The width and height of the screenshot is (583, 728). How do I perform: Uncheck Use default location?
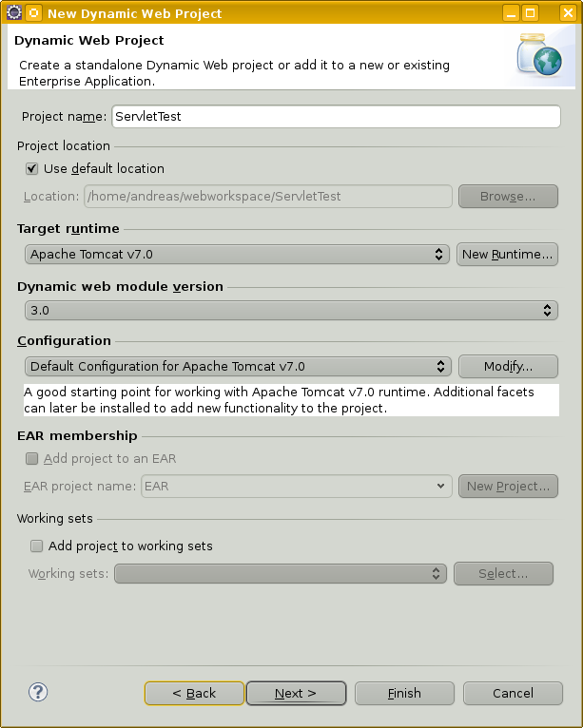click(31, 168)
